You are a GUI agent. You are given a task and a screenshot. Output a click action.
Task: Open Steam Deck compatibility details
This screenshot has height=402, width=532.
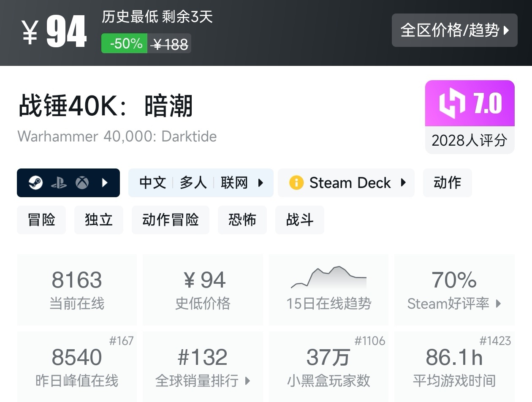[x=403, y=182]
